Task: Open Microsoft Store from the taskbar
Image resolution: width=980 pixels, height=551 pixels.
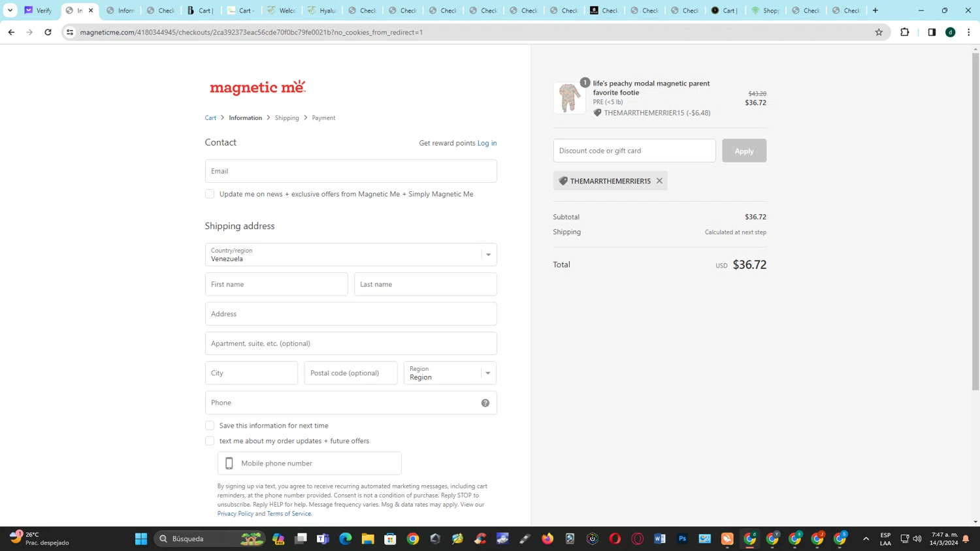Action: pos(390,539)
